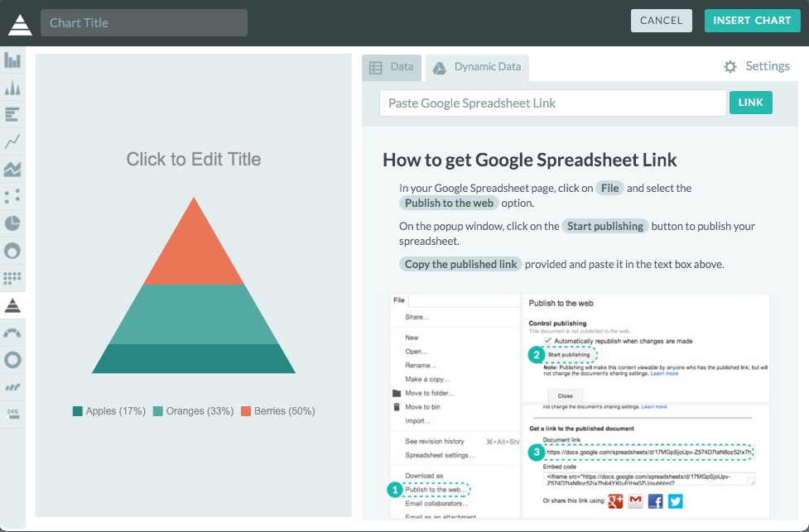Screen dimensions: 809x532
Task: Select the scatter plot chart type
Action: 12,196
